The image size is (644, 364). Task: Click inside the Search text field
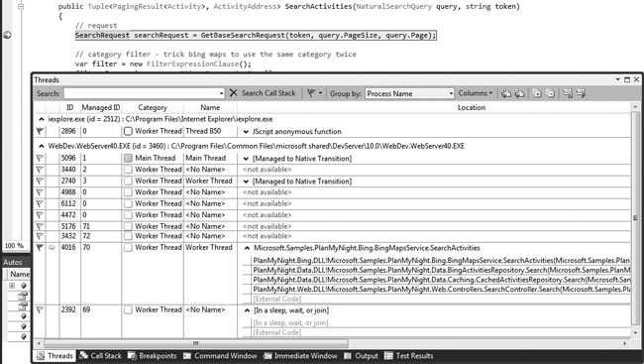click(141, 93)
